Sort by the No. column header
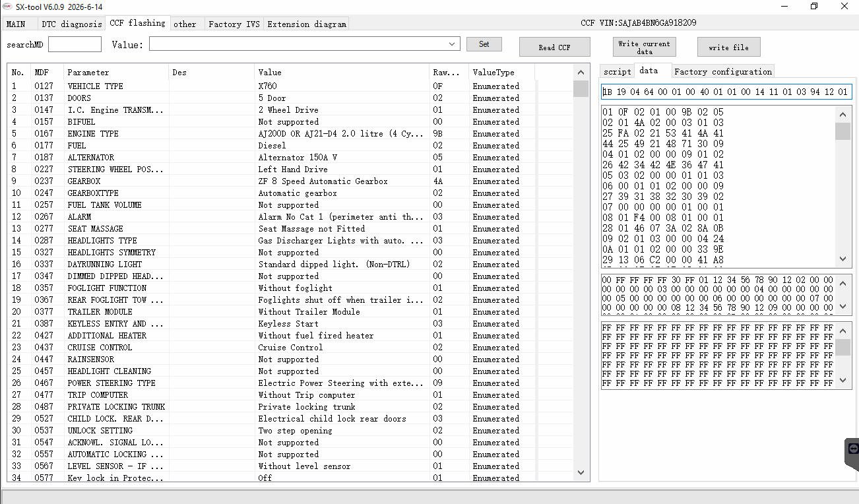The image size is (859, 504). (19, 73)
